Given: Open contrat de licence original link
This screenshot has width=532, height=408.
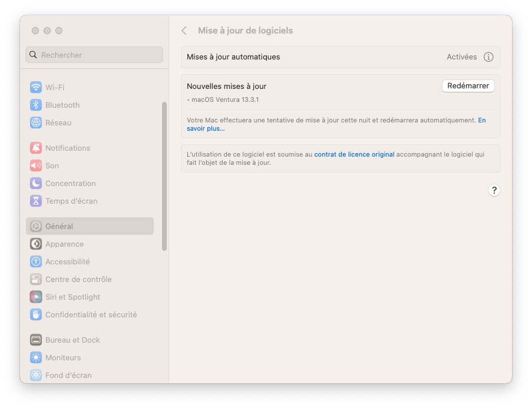Looking at the screenshot, I should [354, 154].
